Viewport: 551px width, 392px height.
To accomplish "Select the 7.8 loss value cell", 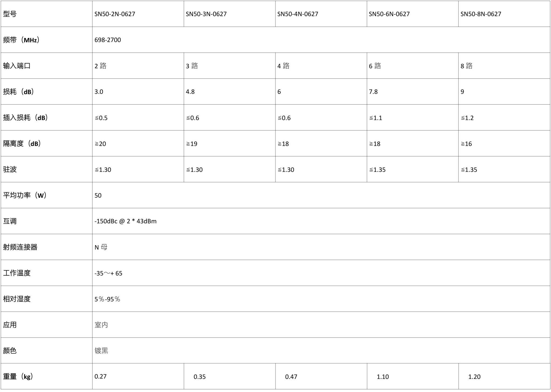I will coord(413,92).
